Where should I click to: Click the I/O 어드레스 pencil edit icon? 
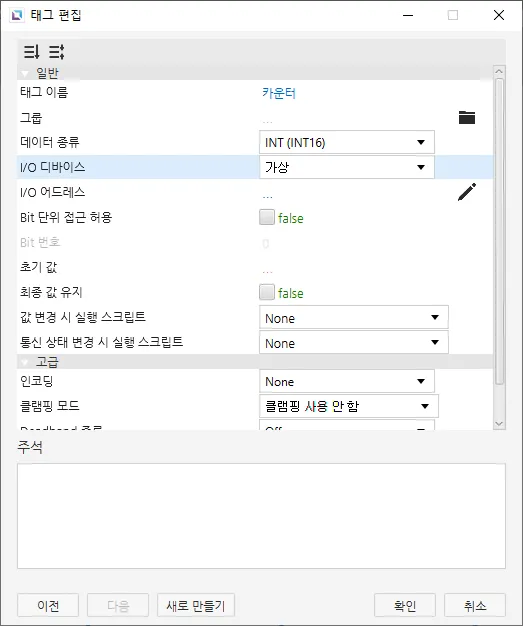coord(467,192)
